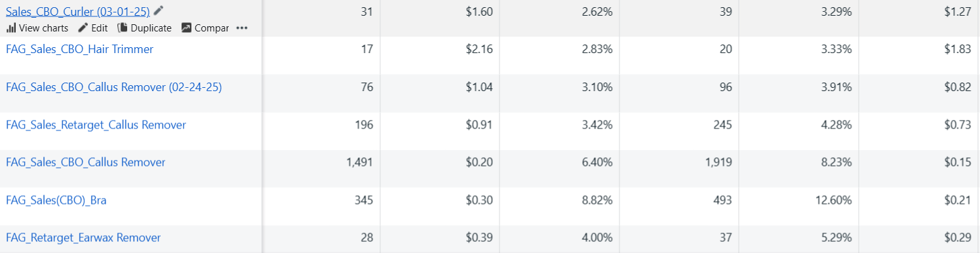Open FAG_Sales(CBO)_Bra campaign
The image size is (980, 253).
point(56,200)
